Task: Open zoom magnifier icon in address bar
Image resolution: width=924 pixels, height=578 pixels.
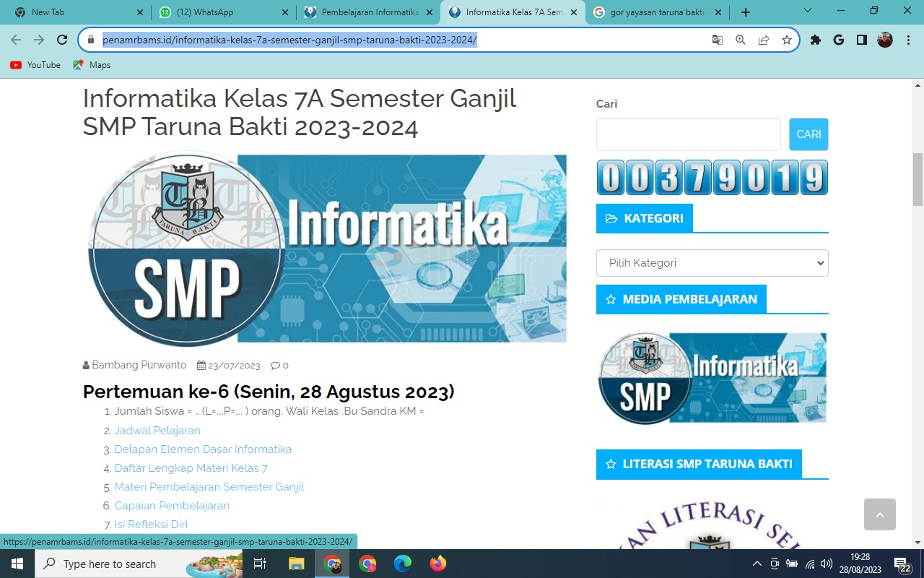Action: tap(741, 40)
